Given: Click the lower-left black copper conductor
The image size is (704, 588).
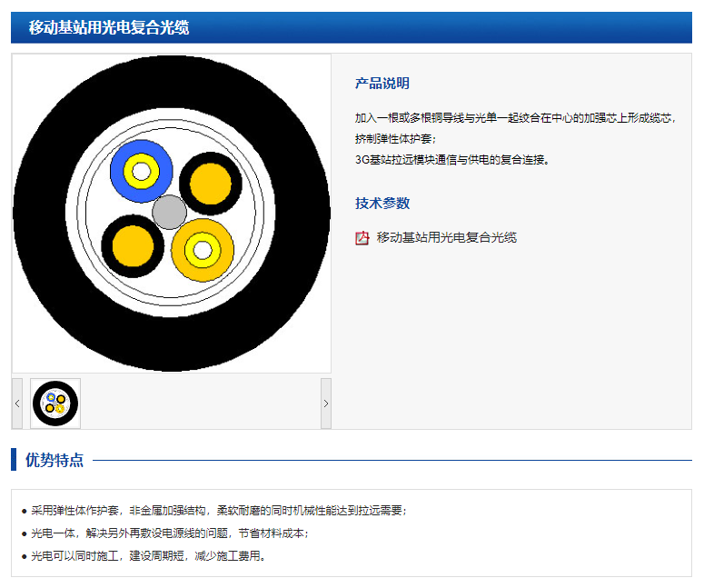Looking at the screenshot, I should [132, 245].
